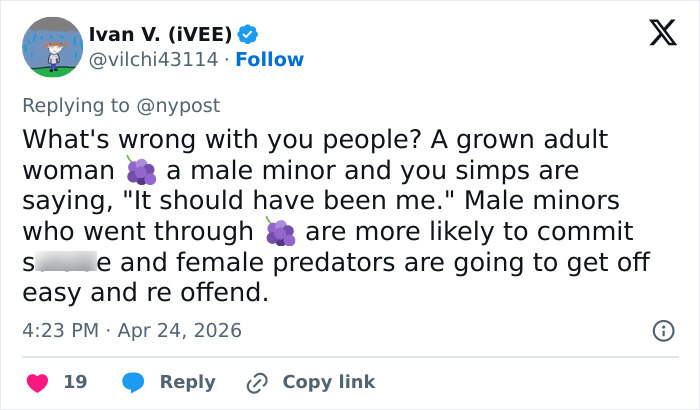Open the 4:23 PM Apr 24, 2026 timestamp

pyautogui.click(x=132, y=330)
